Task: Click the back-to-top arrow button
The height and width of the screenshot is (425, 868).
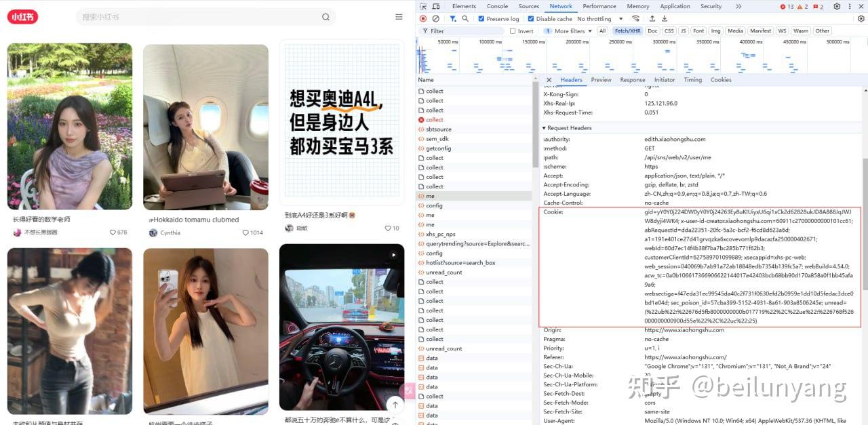Action: pos(395,405)
